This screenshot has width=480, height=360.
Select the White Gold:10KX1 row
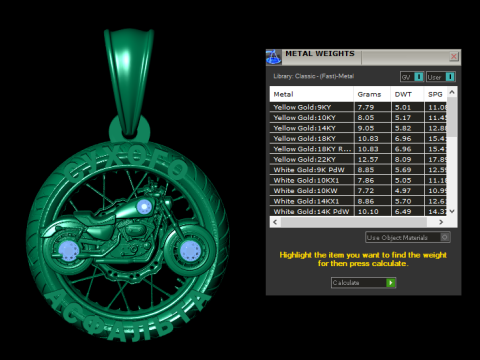[358, 180]
